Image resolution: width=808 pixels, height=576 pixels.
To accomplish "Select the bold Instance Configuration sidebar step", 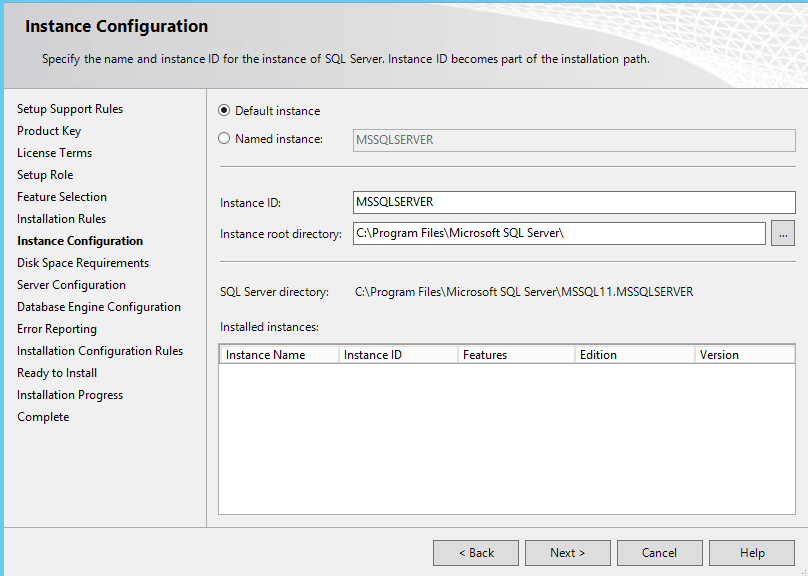I will click(80, 241).
